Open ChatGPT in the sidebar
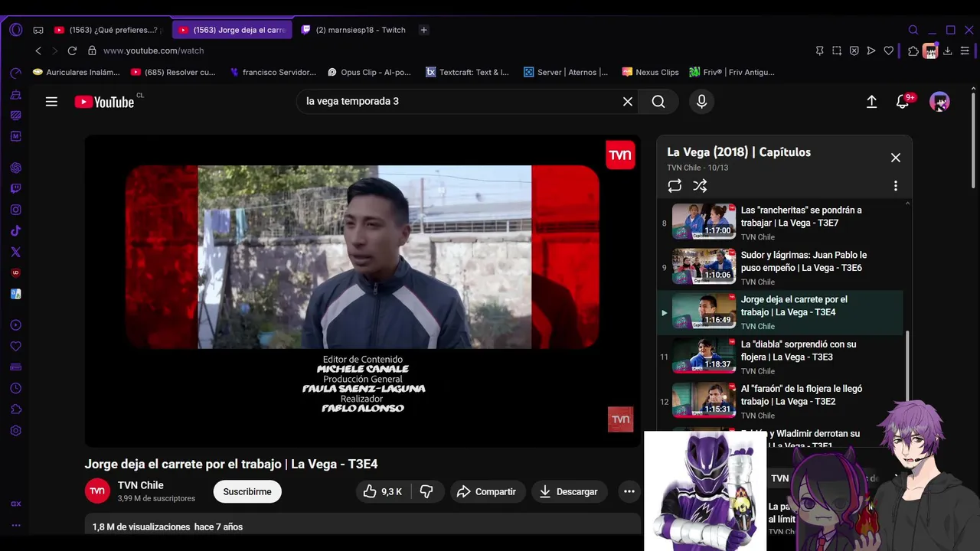This screenshot has height=551, width=980. point(15,168)
